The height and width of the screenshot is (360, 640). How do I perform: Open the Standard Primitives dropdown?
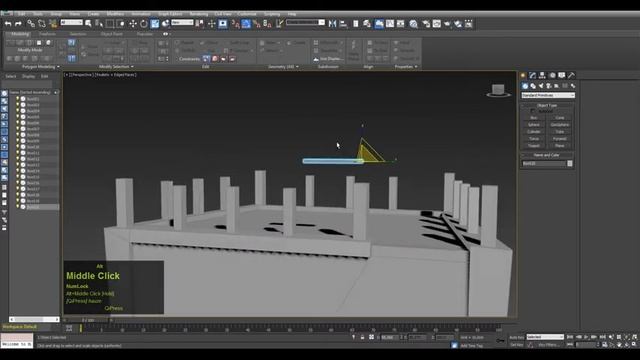(x=548, y=95)
